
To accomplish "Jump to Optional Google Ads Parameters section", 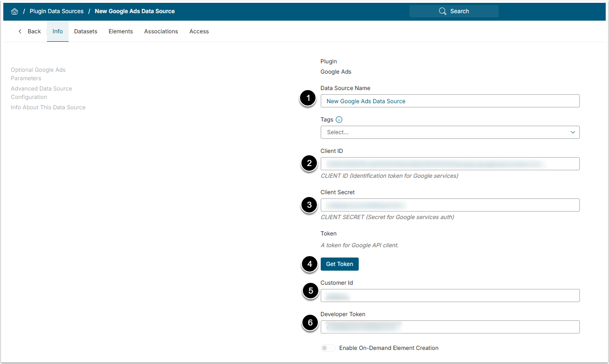I will tap(38, 74).
